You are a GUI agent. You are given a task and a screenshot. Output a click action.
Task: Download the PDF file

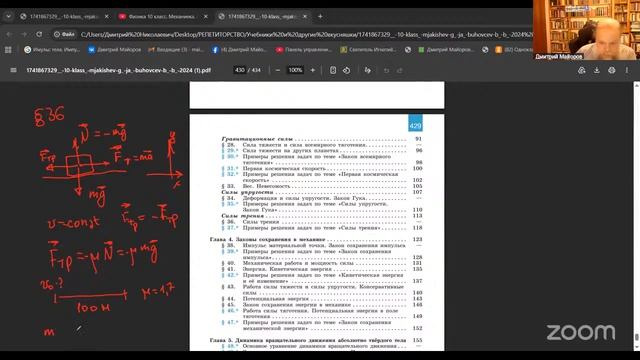596,70
